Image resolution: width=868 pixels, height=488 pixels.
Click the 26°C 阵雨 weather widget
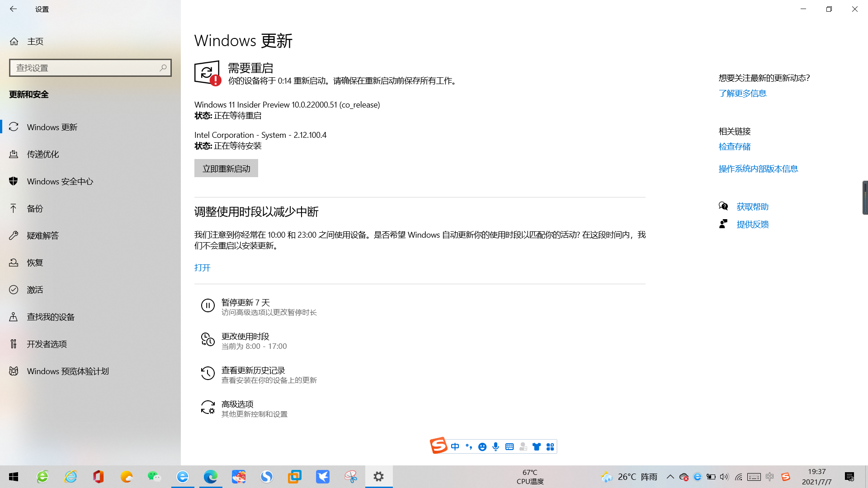(629, 477)
